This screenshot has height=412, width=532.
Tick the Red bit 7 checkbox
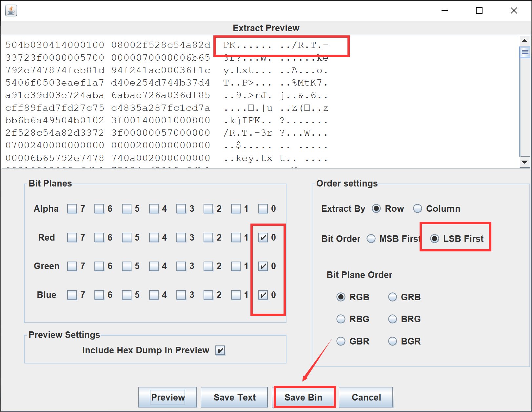click(x=72, y=237)
